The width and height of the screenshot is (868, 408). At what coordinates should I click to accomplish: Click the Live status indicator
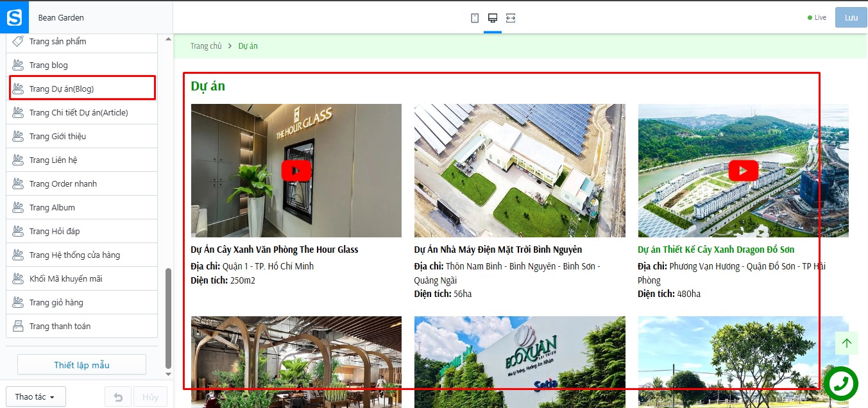817,18
